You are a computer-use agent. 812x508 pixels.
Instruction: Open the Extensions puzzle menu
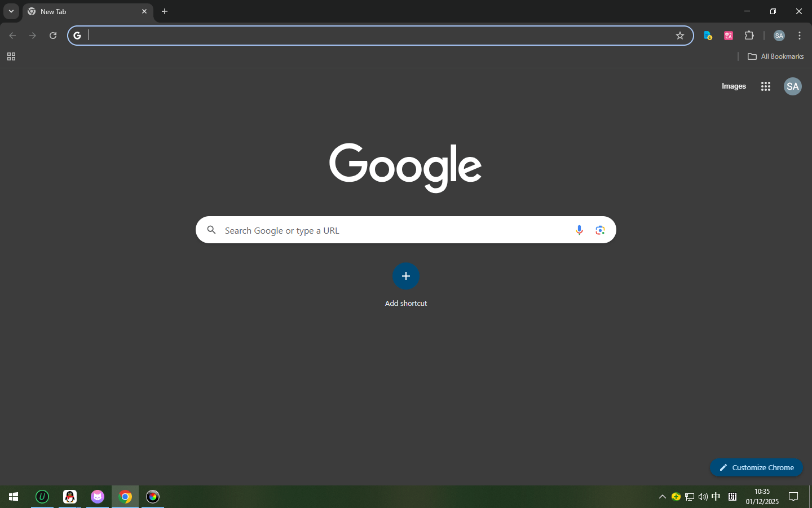click(749, 36)
